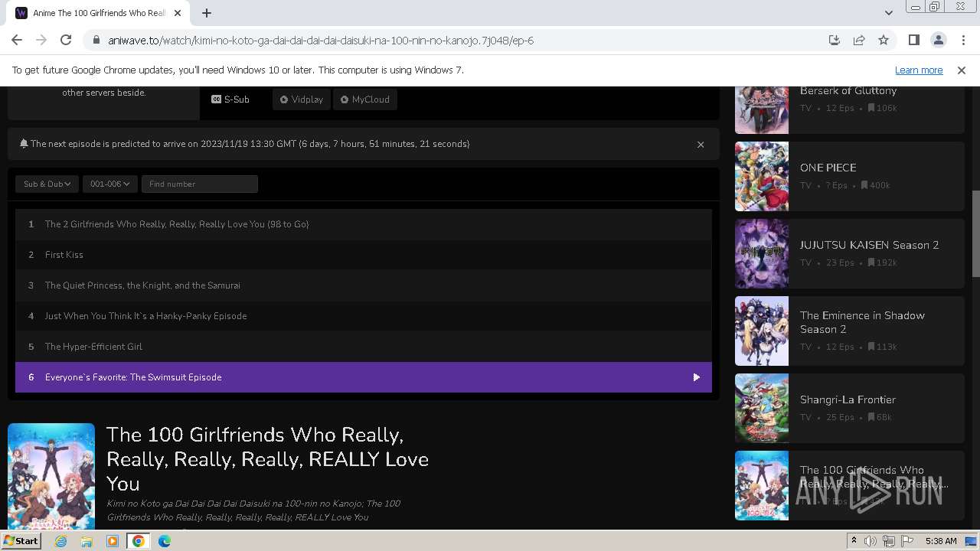980x551 pixels.
Task: Bookmark this page with the star icon
Action: pyautogui.click(x=884, y=40)
